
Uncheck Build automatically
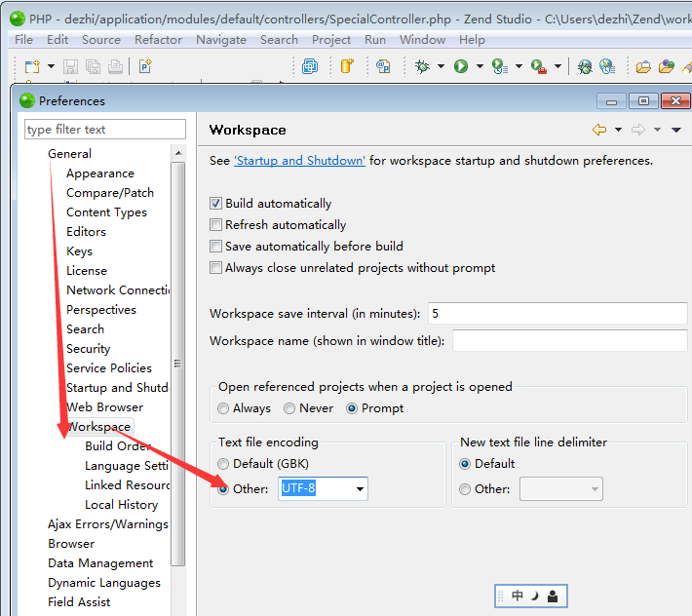(x=215, y=204)
